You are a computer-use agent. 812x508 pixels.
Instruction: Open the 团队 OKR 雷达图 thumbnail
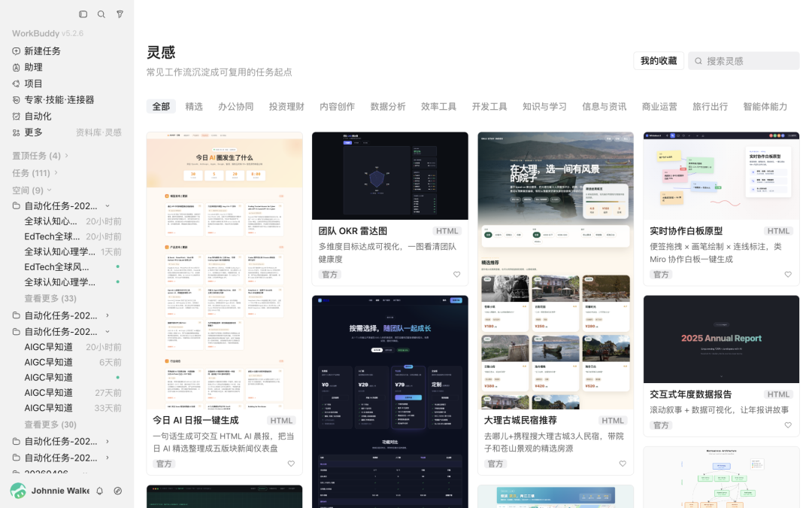click(x=390, y=175)
